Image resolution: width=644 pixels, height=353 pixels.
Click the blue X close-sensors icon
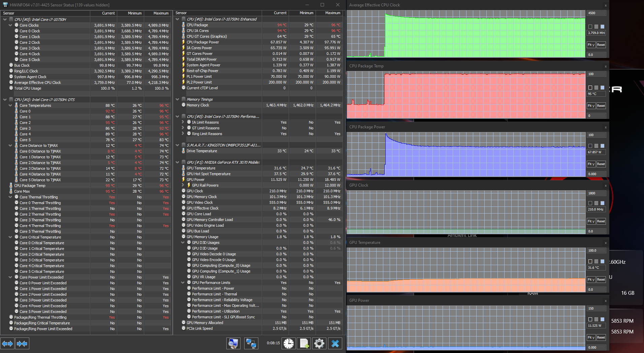click(x=335, y=343)
